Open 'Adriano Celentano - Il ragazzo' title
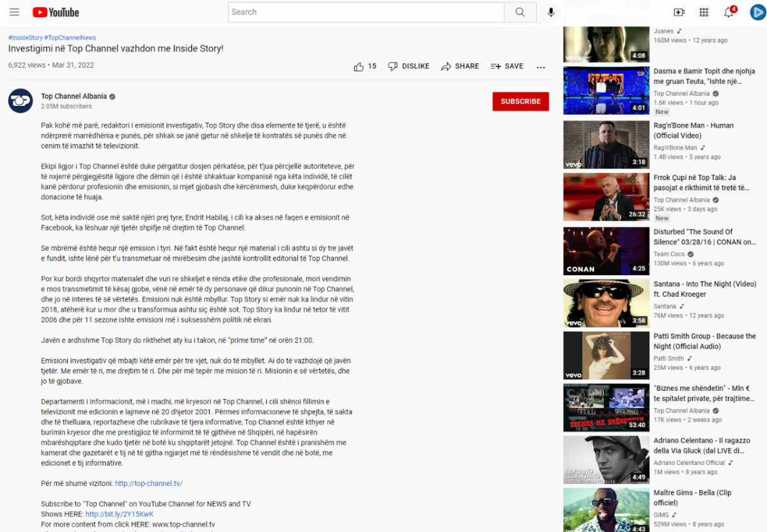This screenshot has height=532, width=767. [702, 446]
